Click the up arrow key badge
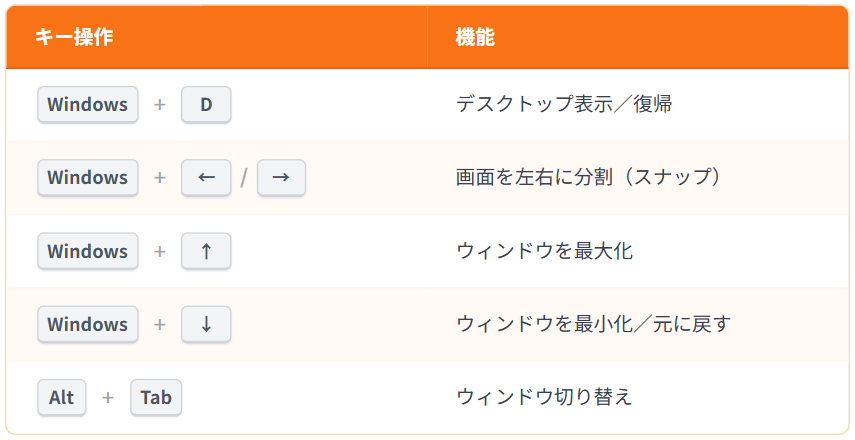This screenshot has width=855, height=440. pyautogui.click(x=206, y=251)
